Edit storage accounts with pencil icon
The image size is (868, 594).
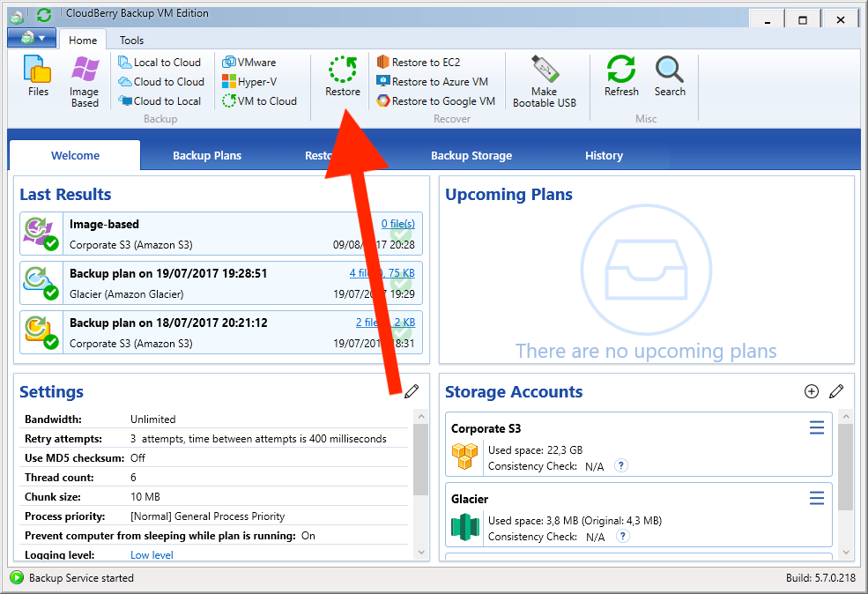point(836,391)
